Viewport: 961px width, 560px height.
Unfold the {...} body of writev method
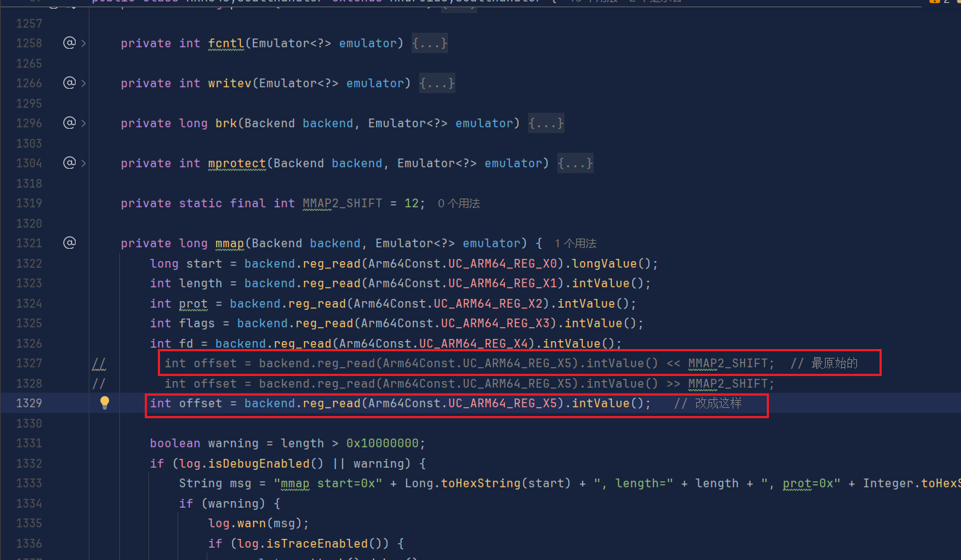point(437,84)
